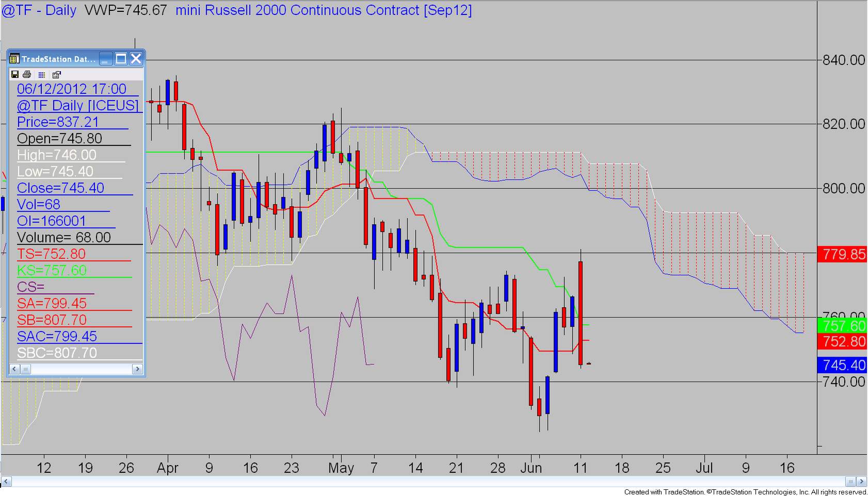
Task: Click the 800.00 price axis label
Action: point(844,188)
